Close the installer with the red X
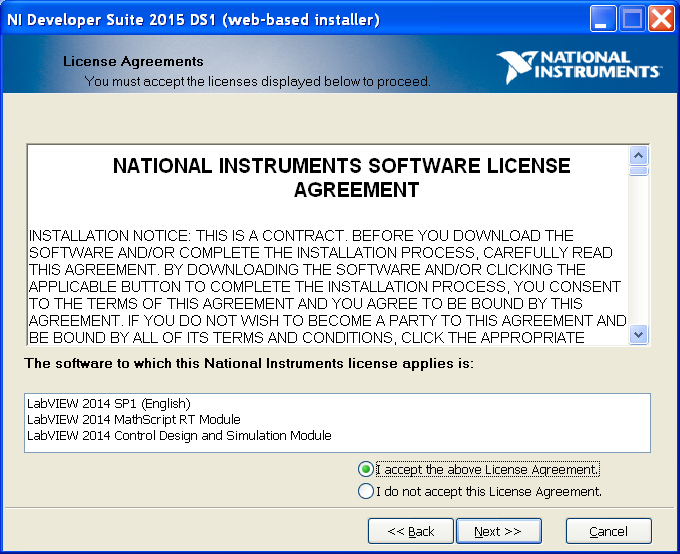The image size is (680, 554). click(x=660, y=19)
